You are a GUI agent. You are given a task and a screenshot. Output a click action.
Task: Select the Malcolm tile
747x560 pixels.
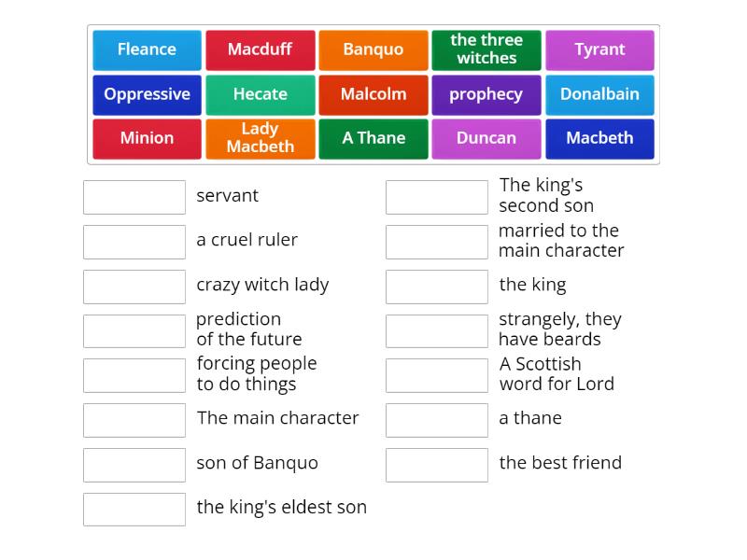pyautogui.click(x=373, y=94)
